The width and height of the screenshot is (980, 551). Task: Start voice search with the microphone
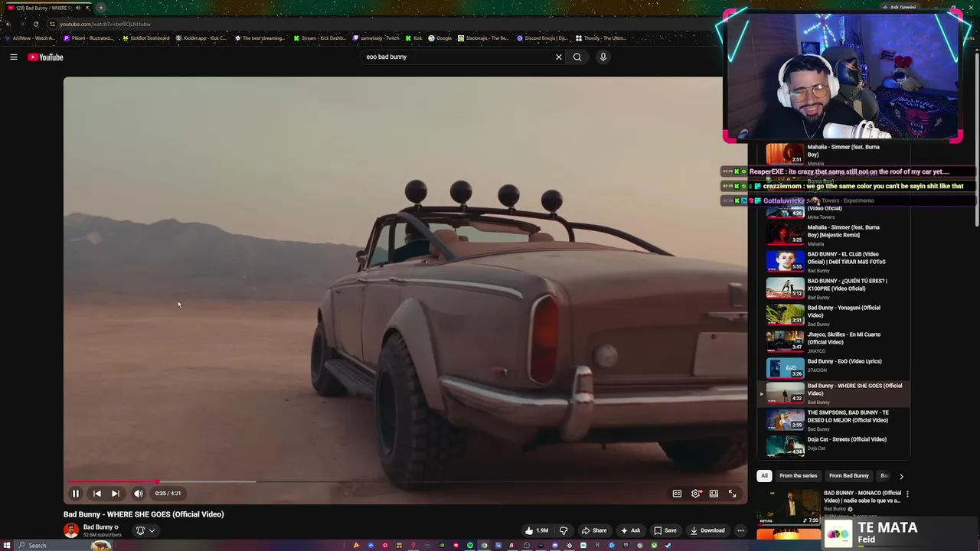(603, 57)
